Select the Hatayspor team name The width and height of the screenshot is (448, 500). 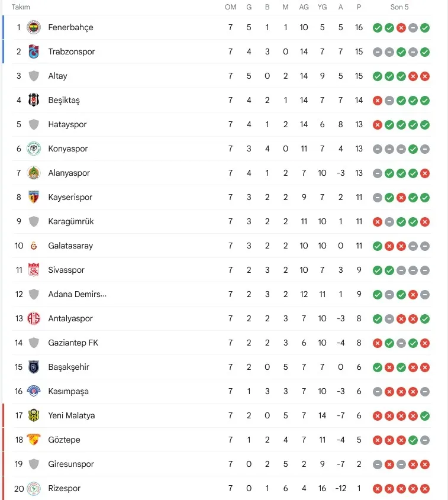coord(67,124)
